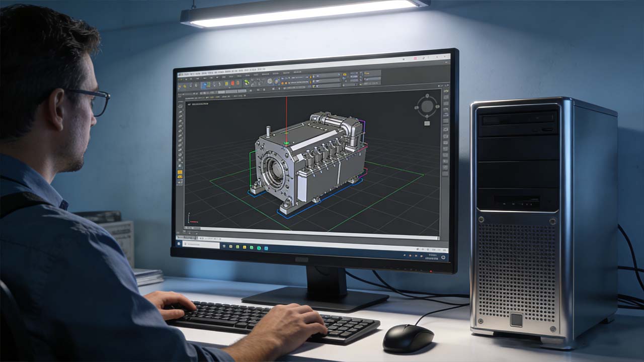Open the green app icon in the taskbar

(259, 247)
